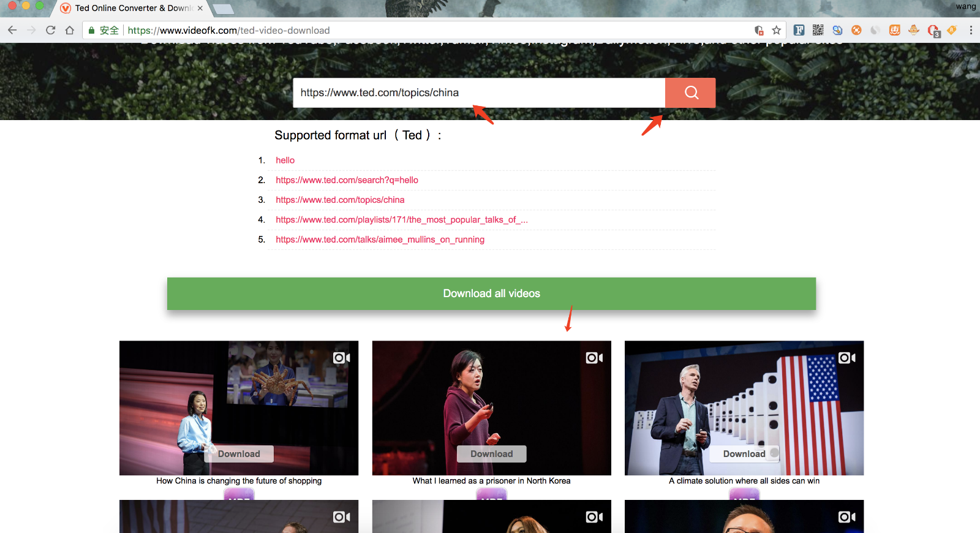Click video camera icon on North Korea thumbnail
This screenshot has height=533, width=980.
(x=594, y=358)
